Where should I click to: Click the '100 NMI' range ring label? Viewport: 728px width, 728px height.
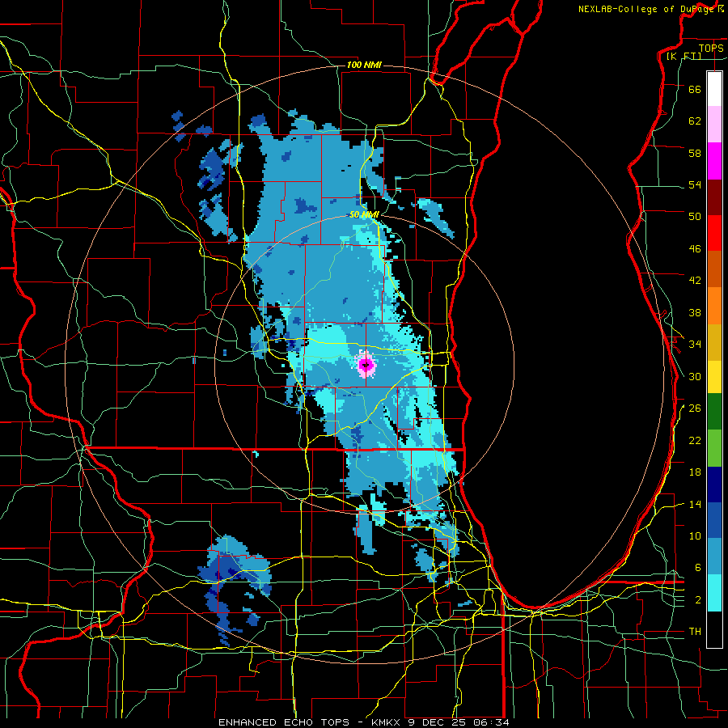pyautogui.click(x=364, y=65)
